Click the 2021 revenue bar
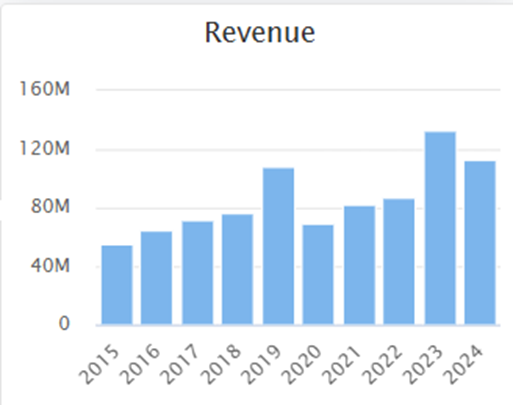Image resolution: width=513 pixels, height=405 pixels. (x=359, y=265)
